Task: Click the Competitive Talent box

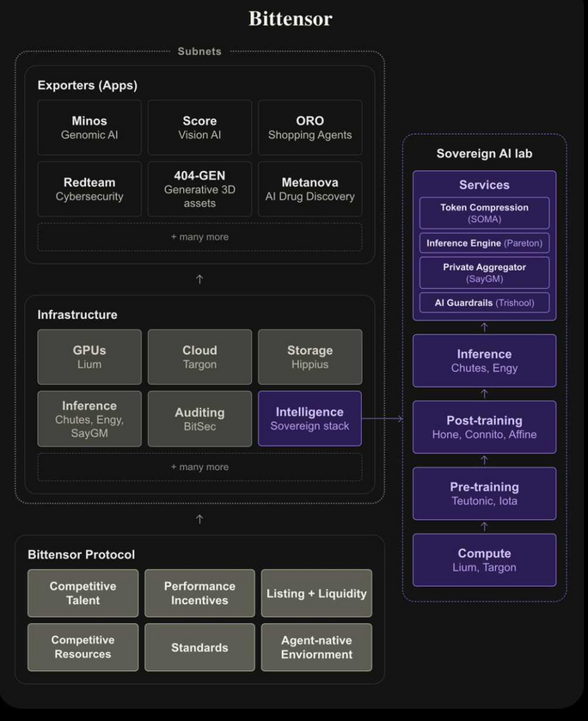Action: pos(83,593)
